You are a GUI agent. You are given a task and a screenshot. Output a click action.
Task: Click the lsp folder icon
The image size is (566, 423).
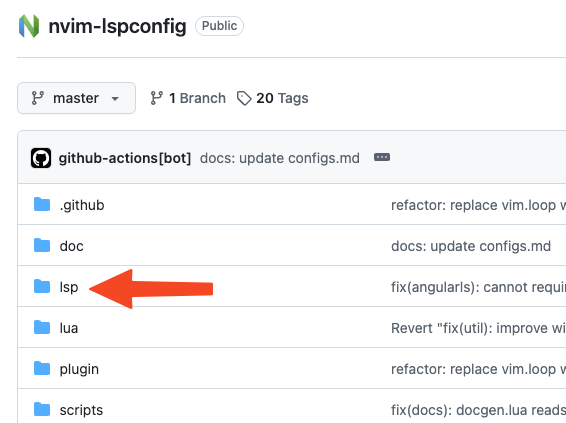click(42, 287)
